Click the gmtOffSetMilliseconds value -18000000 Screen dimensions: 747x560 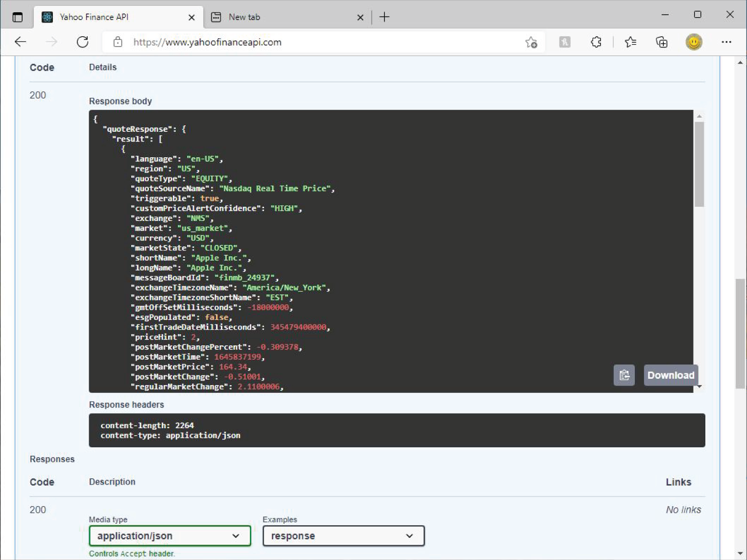pos(268,308)
